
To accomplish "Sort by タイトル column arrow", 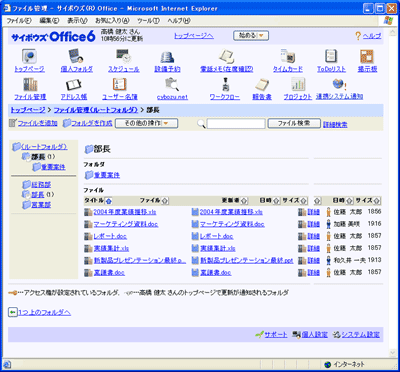I will click(108, 201).
